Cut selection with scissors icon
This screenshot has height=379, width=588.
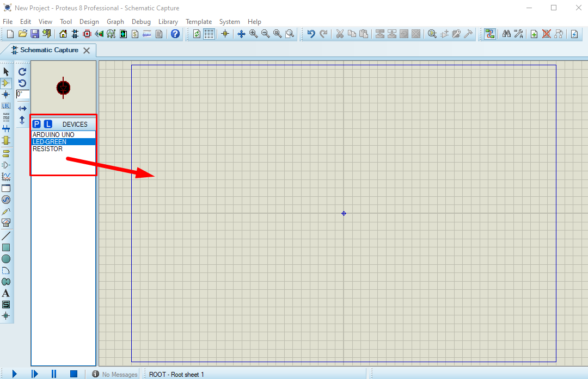coord(340,34)
